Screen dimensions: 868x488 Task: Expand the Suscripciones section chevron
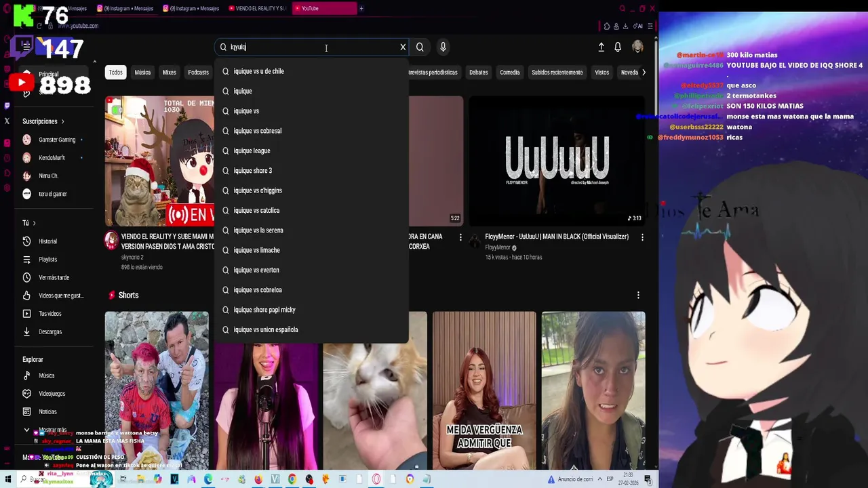coord(62,121)
